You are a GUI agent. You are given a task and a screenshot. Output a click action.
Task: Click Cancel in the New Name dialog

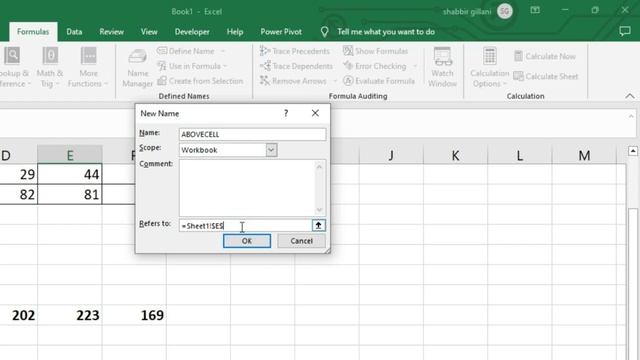tap(301, 241)
